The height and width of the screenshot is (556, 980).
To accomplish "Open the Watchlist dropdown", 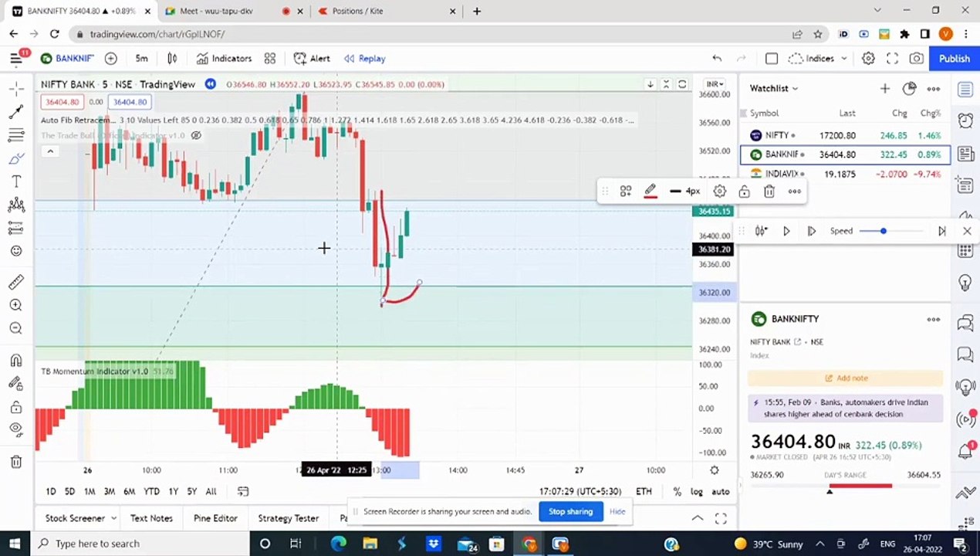I will pos(773,88).
